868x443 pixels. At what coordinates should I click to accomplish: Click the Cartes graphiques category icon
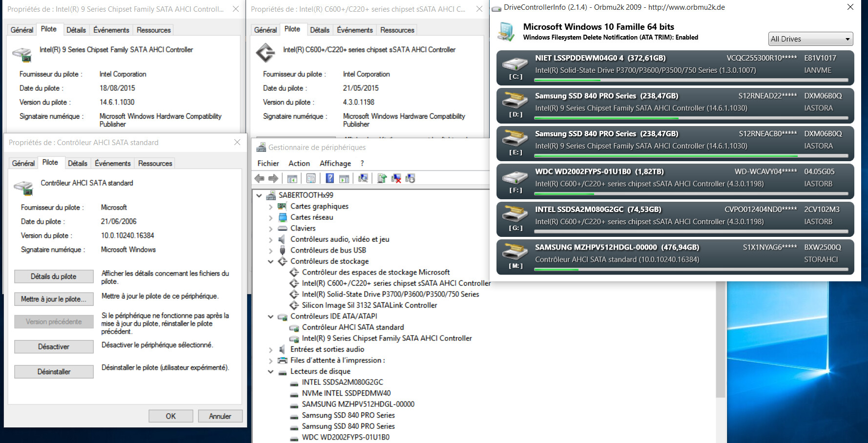[282, 206]
